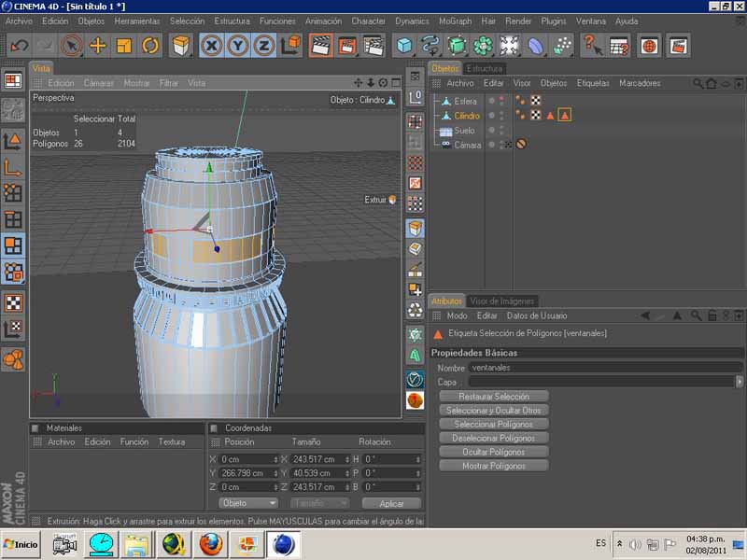Open the Tamaño coordinates dropdown
Image resolution: width=747 pixels, height=560 pixels.
[x=319, y=503]
